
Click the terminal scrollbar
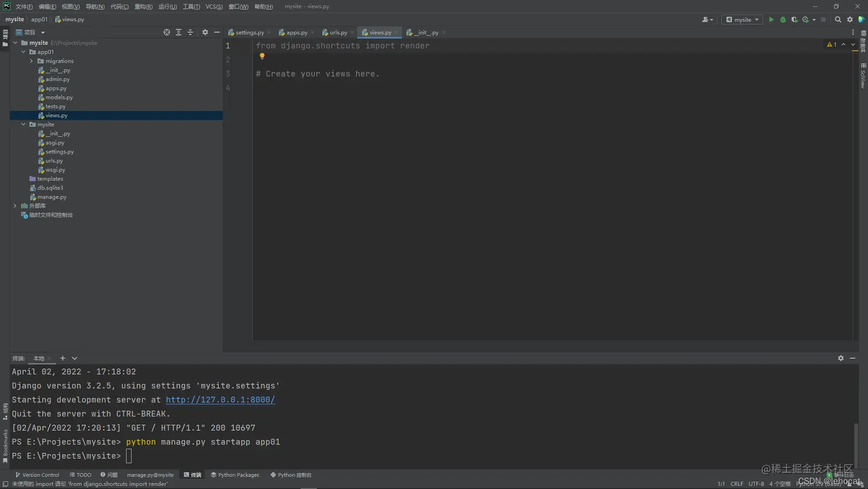(855, 445)
